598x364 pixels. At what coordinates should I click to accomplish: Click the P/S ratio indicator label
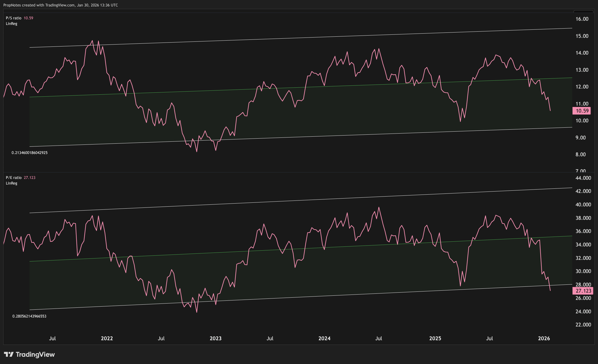[x=13, y=18]
